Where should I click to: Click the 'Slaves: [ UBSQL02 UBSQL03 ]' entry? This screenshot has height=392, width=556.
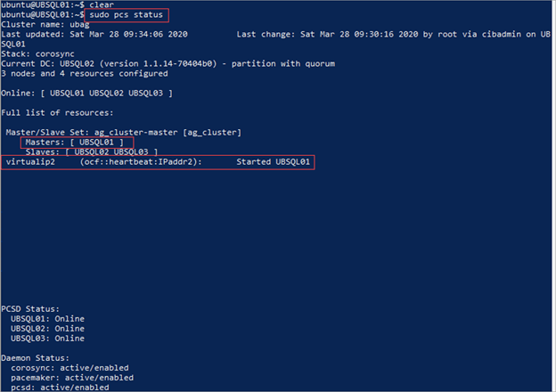pos(91,152)
